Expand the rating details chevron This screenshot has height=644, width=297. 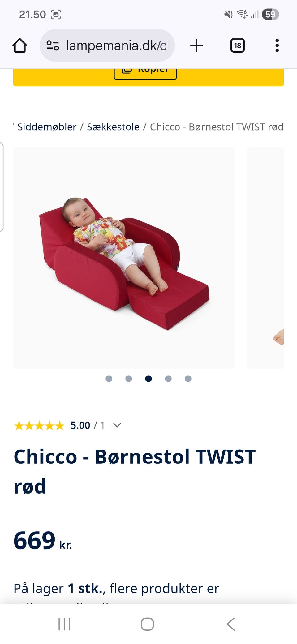coord(117,425)
